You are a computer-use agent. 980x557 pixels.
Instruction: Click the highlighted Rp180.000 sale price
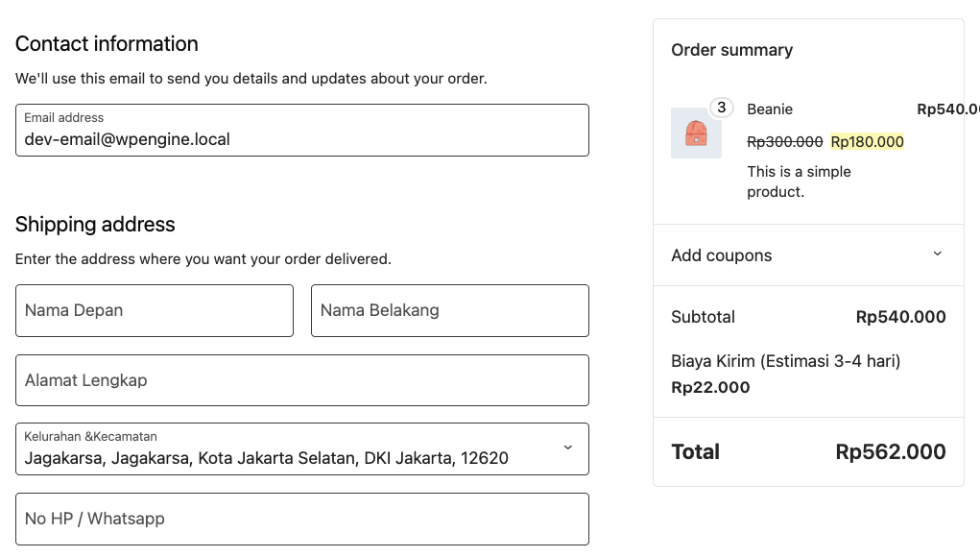point(868,142)
